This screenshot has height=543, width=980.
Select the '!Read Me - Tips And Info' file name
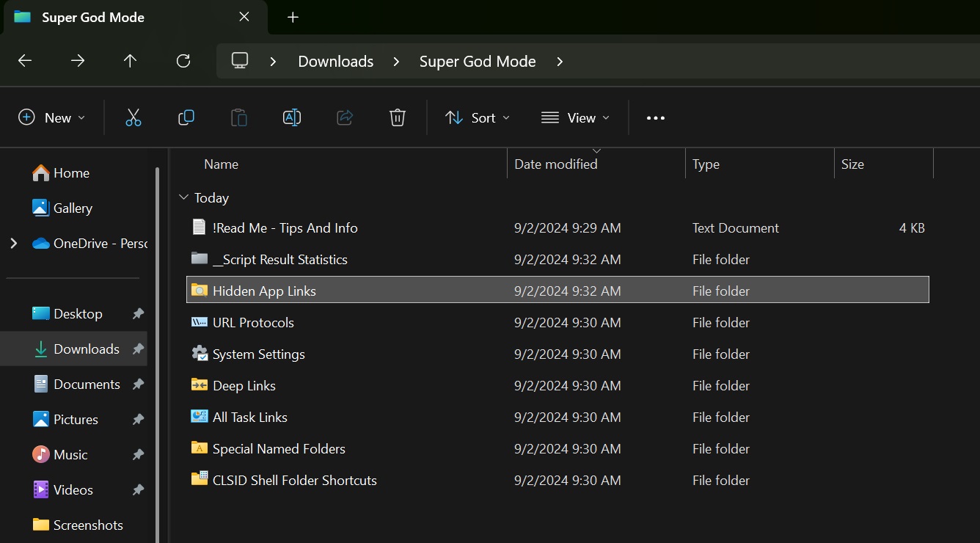tap(285, 227)
